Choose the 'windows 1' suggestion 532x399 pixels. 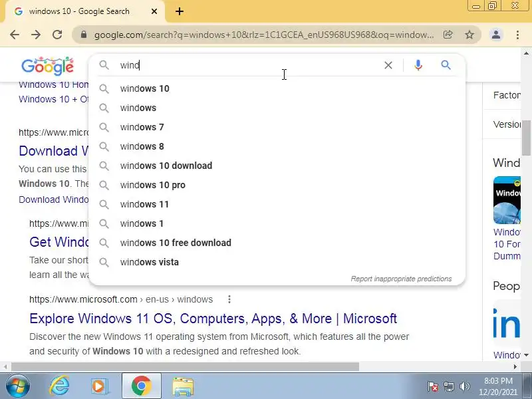coord(277,223)
